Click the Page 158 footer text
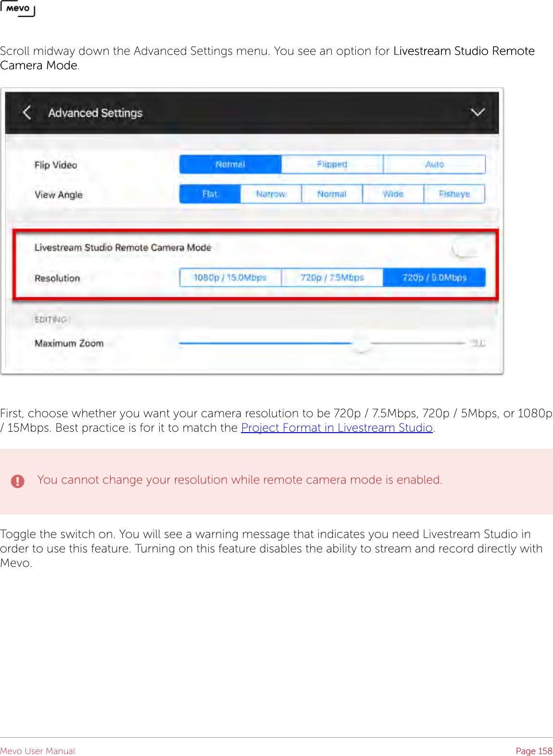 coord(534,751)
